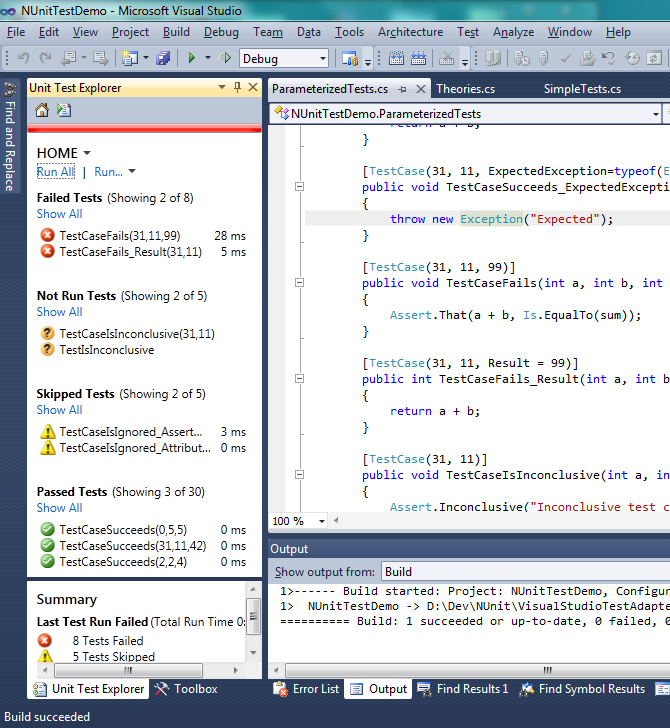Select the TestCaseSucceeds(31,11,42) test row

click(x=142, y=546)
